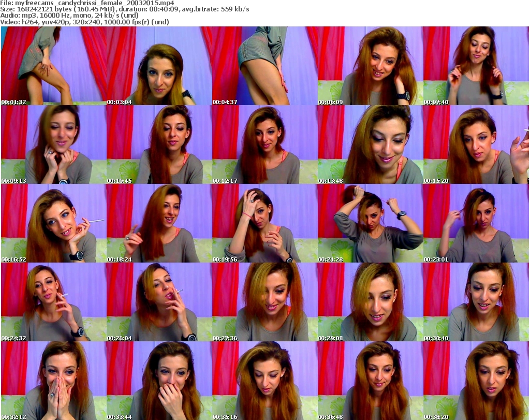Image resolution: width=530 pixels, height=420 pixels.
Task: Select the thumbnail stamped 00:36:48
Action: tap(370, 381)
